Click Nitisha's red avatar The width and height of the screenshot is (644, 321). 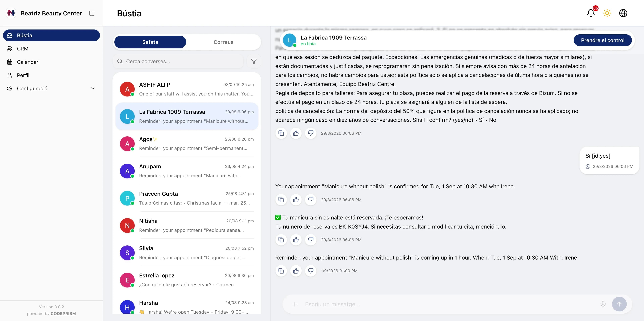(127, 225)
